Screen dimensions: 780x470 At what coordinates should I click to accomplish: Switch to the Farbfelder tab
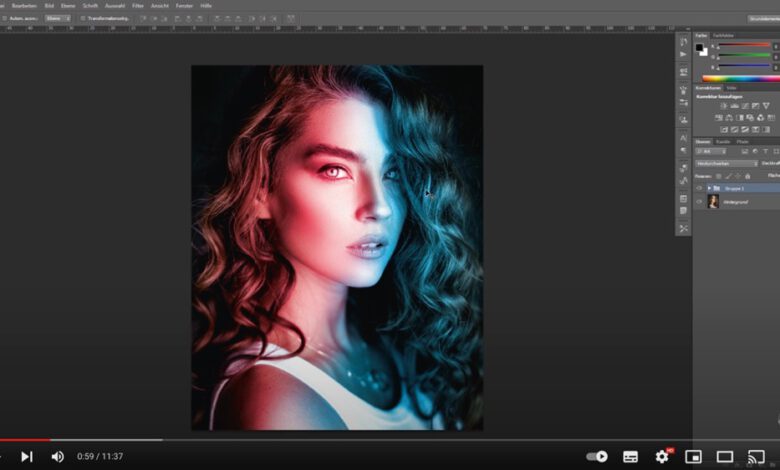point(723,36)
